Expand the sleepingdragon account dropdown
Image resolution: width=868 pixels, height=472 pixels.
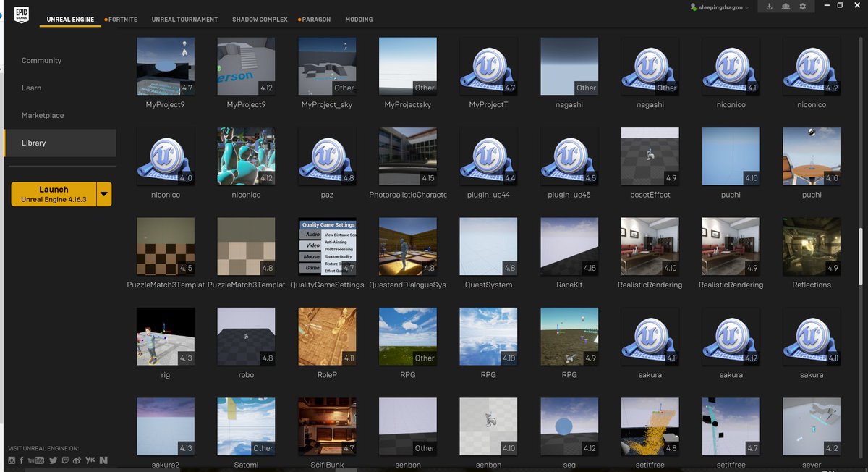pos(747,7)
